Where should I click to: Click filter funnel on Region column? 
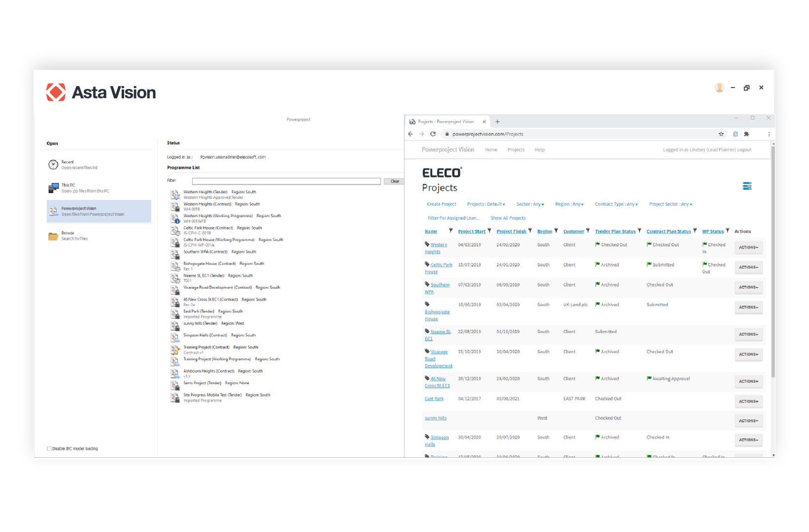pyautogui.click(x=556, y=230)
